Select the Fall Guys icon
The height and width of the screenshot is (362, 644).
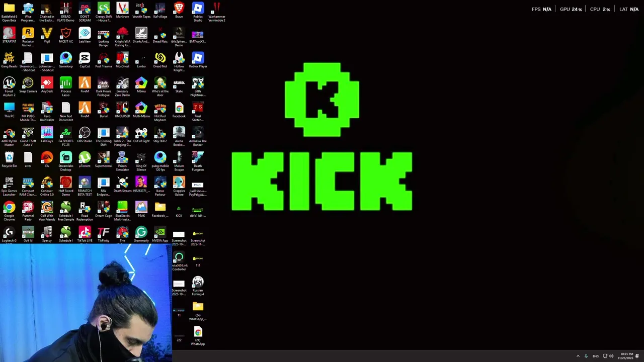(x=47, y=135)
